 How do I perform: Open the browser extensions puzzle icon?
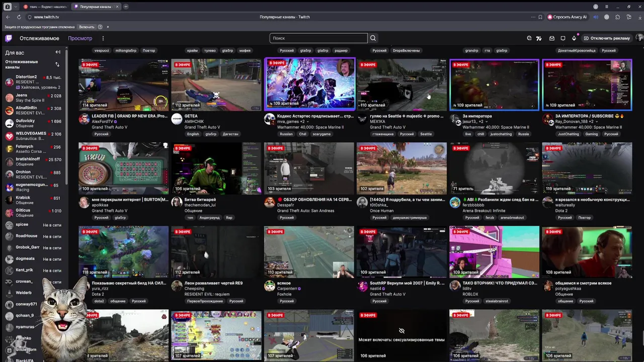coord(618,17)
